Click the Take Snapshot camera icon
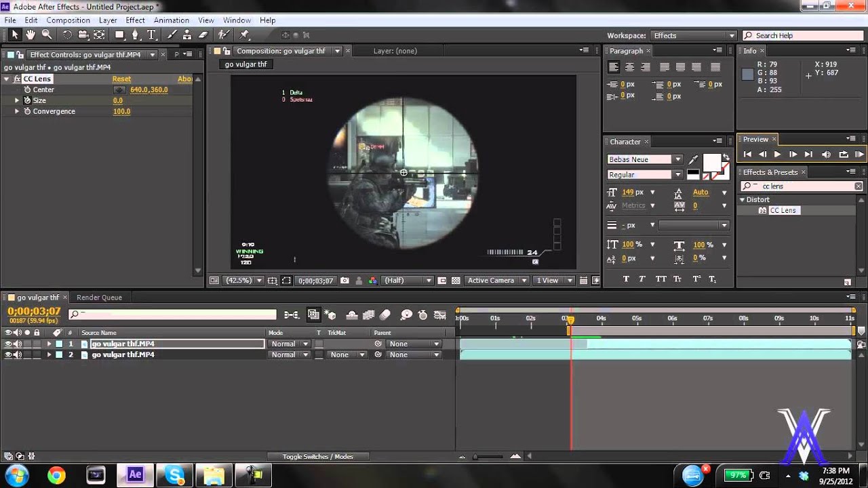The image size is (868, 488). (344, 281)
